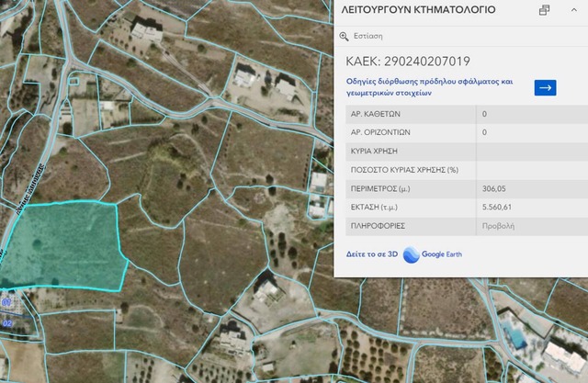Image resolution: width=588 pixels, height=383 pixels.
Task: Click the dock/undock panel icon in header
Action: [544, 10]
